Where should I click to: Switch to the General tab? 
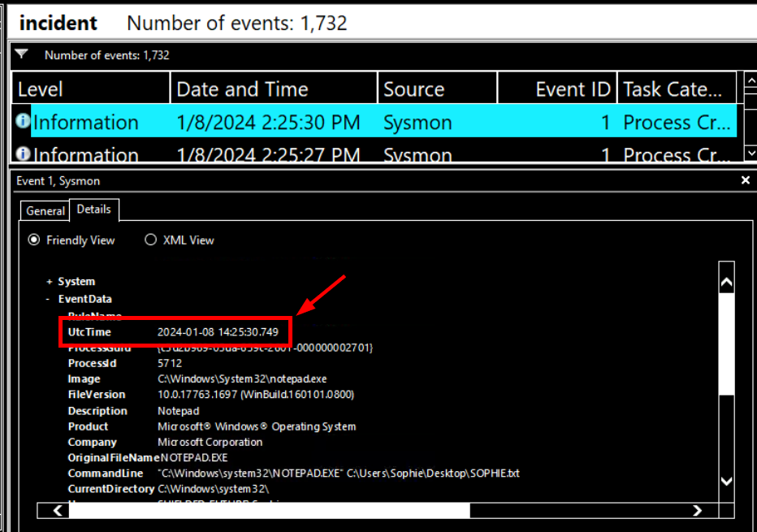[x=45, y=210]
